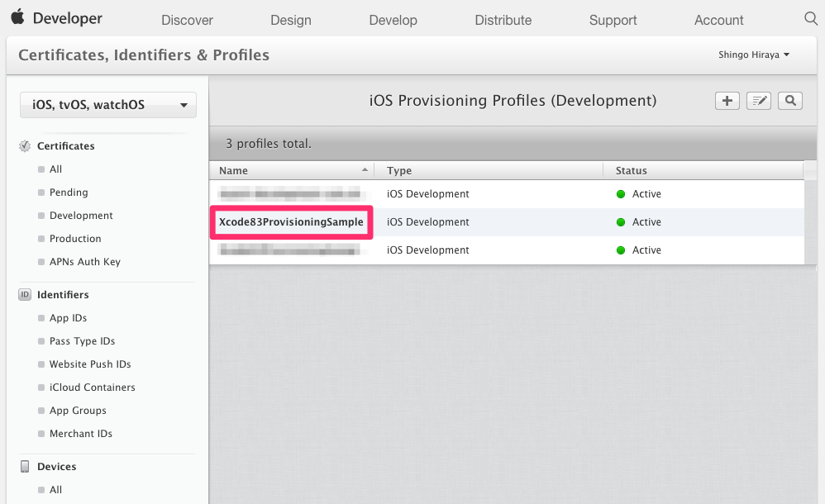Open iCloud Containers
The image size is (825, 504).
tap(92, 388)
